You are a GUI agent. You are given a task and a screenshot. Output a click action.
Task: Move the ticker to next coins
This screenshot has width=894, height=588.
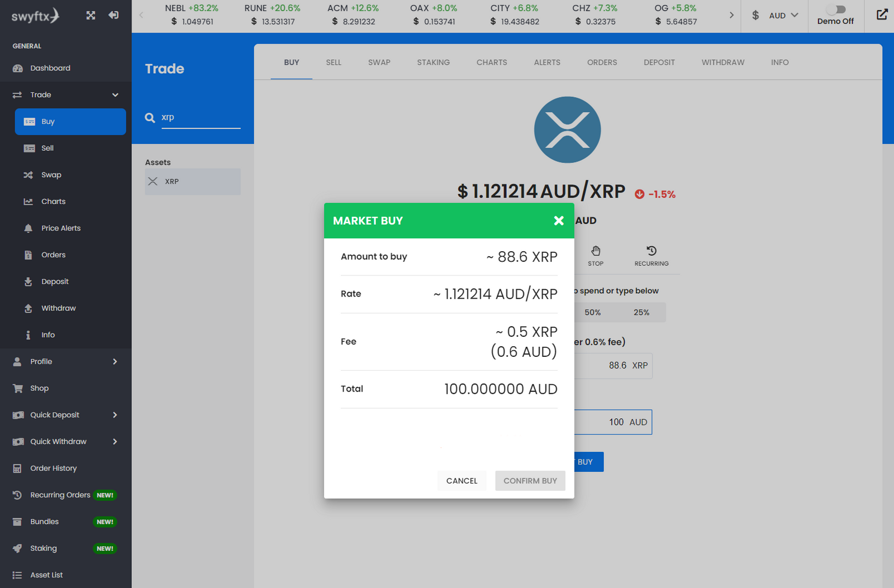731,15
